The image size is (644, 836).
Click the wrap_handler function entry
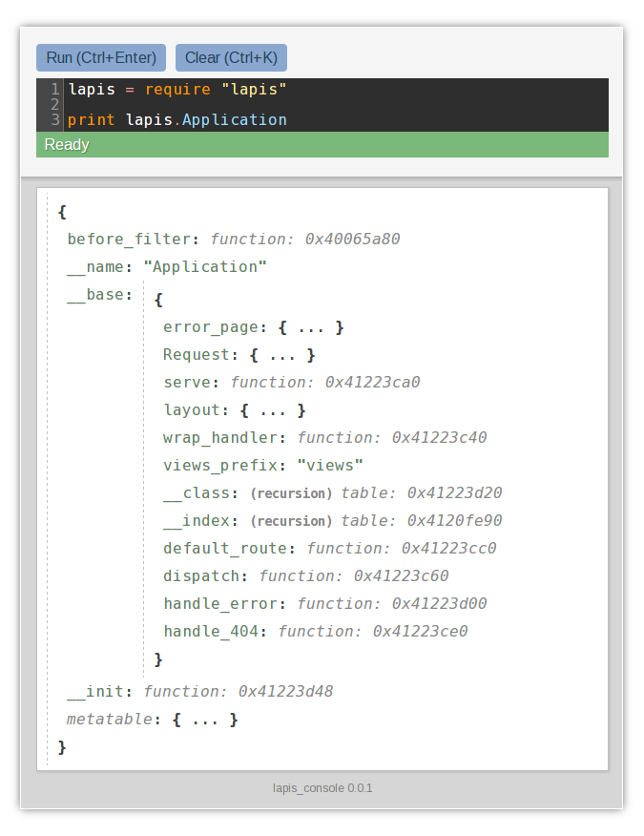tap(324, 438)
